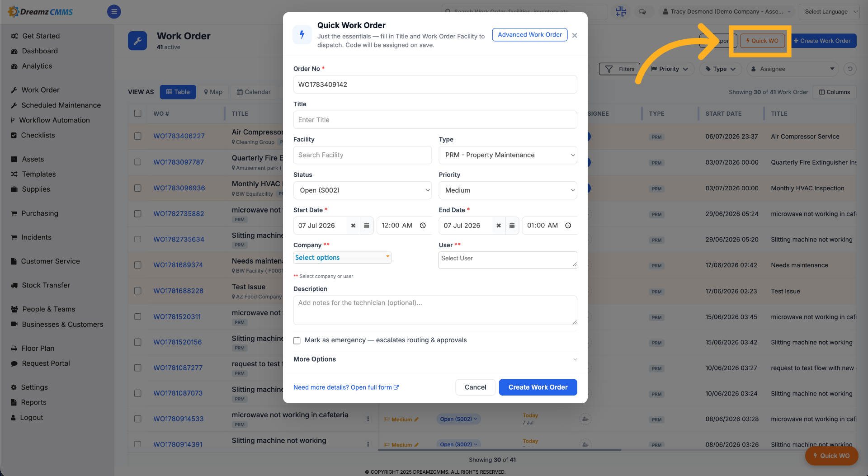Viewport: 868px width, 476px height.
Task: Click the Work Order wrench page icon
Action: pyautogui.click(x=137, y=41)
